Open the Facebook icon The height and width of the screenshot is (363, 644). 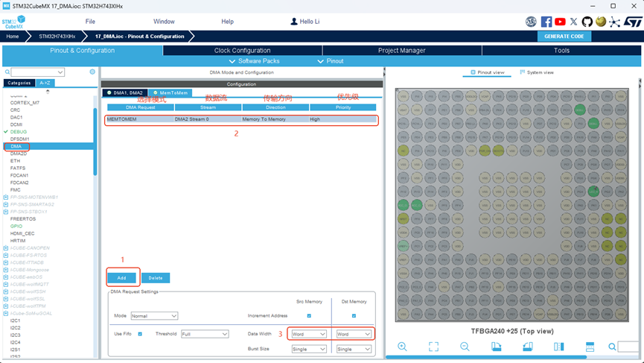546,22
